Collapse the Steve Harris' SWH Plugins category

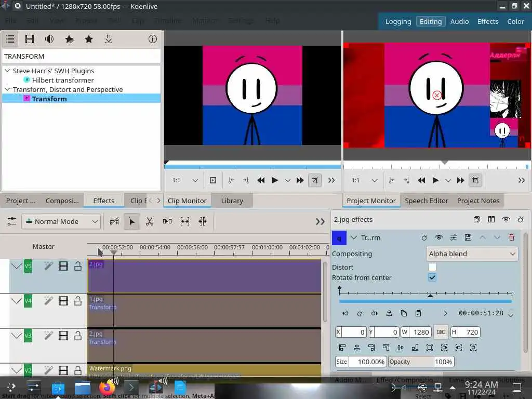[x=7, y=71]
